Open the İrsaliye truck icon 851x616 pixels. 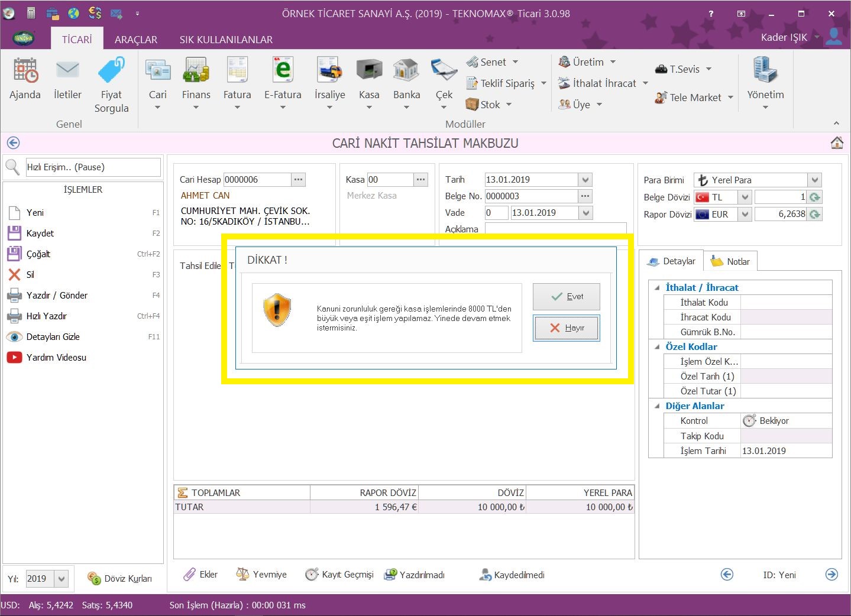click(x=329, y=71)
